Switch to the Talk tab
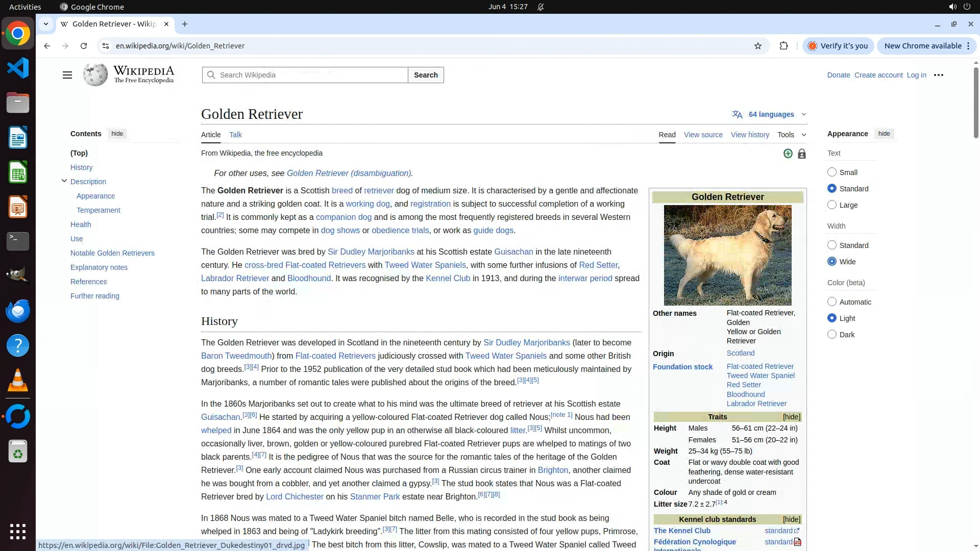Image resolution: width=980 pixels, height=551 pixels. point(235,135)
